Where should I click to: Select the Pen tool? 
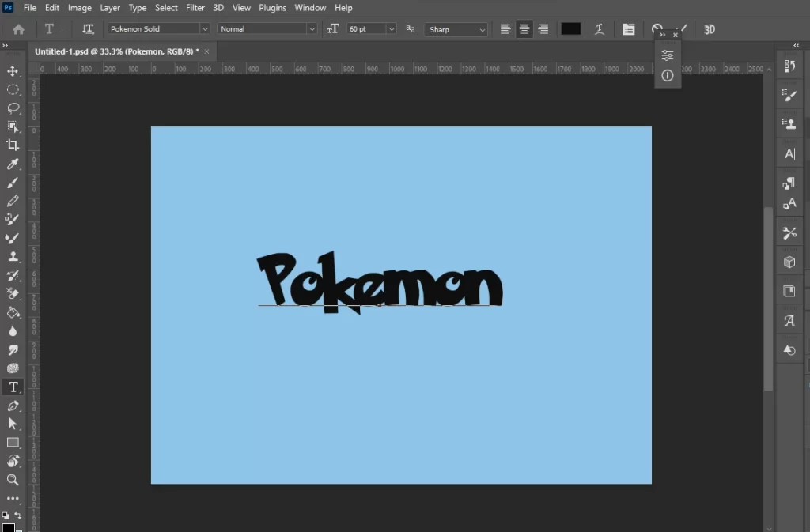click(x=13, y=406)
